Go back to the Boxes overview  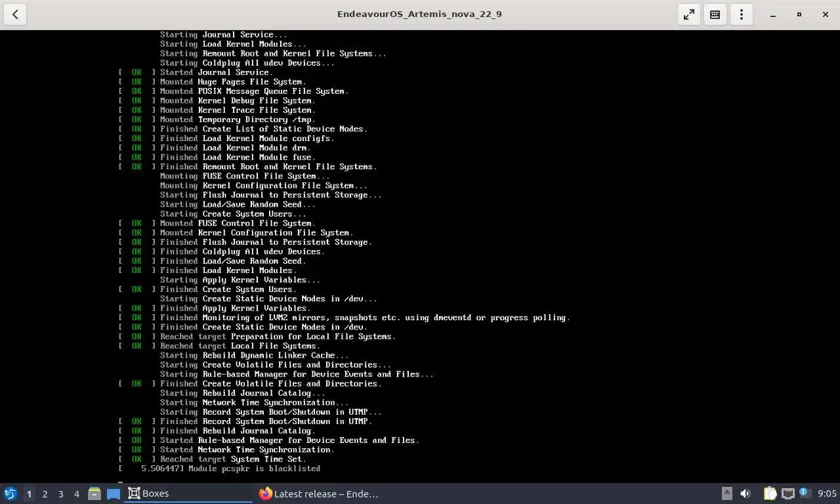(15, 14)
